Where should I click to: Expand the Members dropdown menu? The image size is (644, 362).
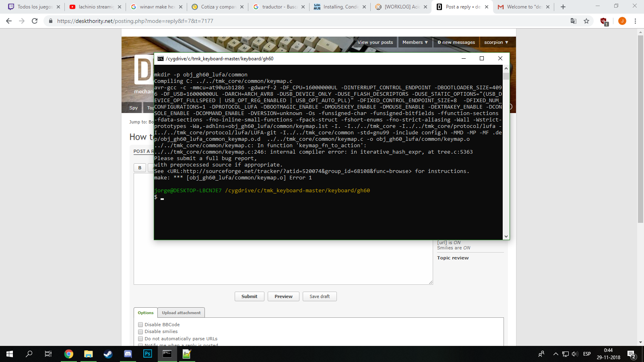[415, 42]
